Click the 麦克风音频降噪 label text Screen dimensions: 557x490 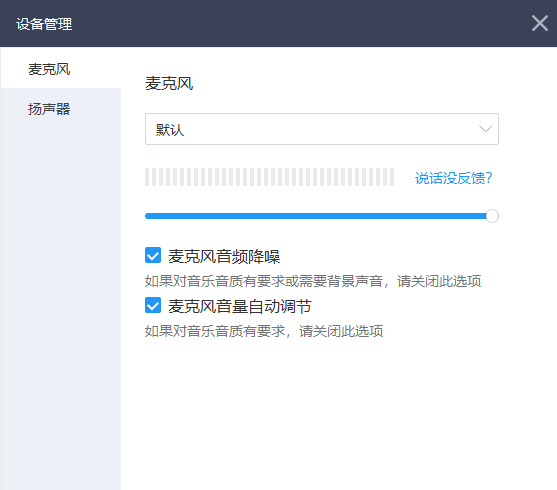pos(224,256)
